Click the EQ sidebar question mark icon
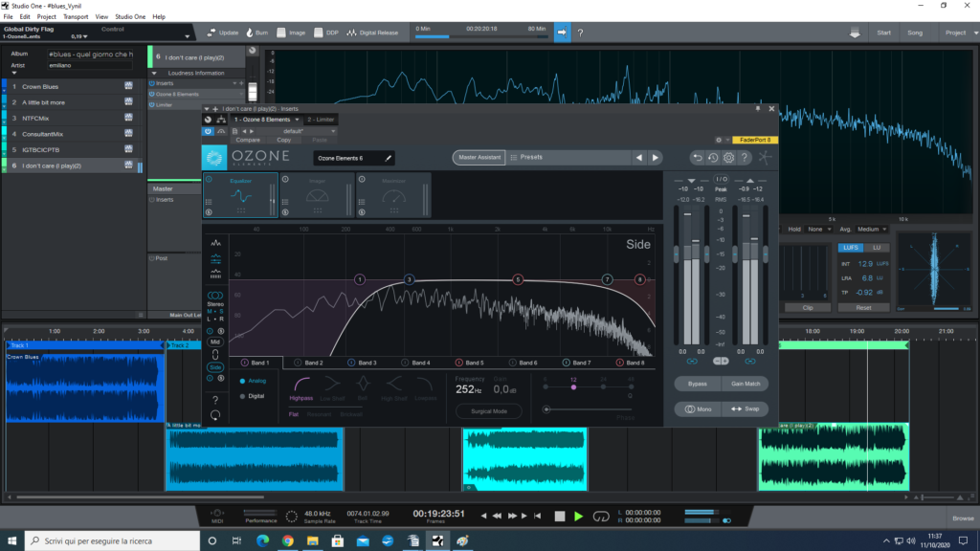 pos(215,400)
